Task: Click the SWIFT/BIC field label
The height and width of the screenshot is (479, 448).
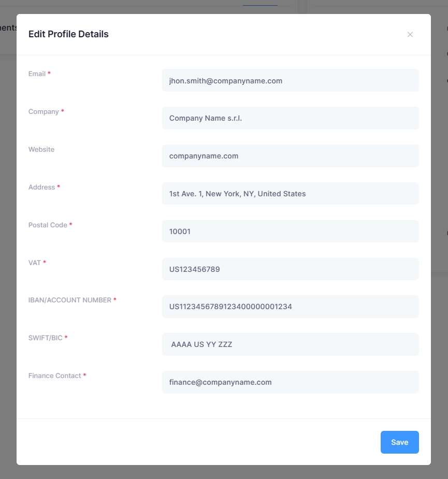Action: (x=45, y=338)
